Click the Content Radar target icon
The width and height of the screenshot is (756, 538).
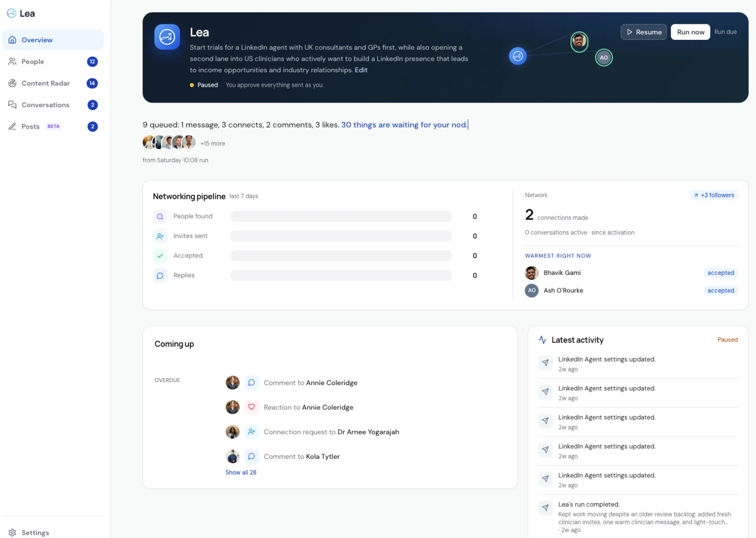click(12, 83)
